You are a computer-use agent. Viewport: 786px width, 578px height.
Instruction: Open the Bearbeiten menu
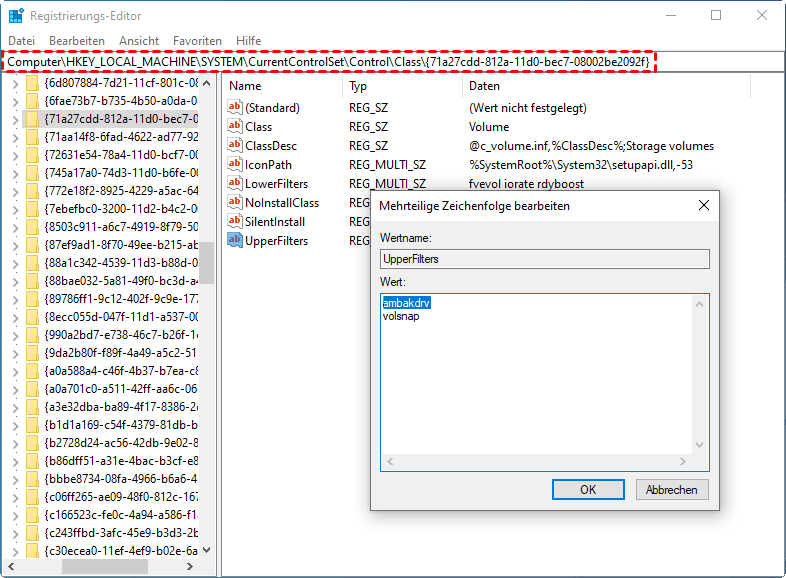tap(77, 41)
